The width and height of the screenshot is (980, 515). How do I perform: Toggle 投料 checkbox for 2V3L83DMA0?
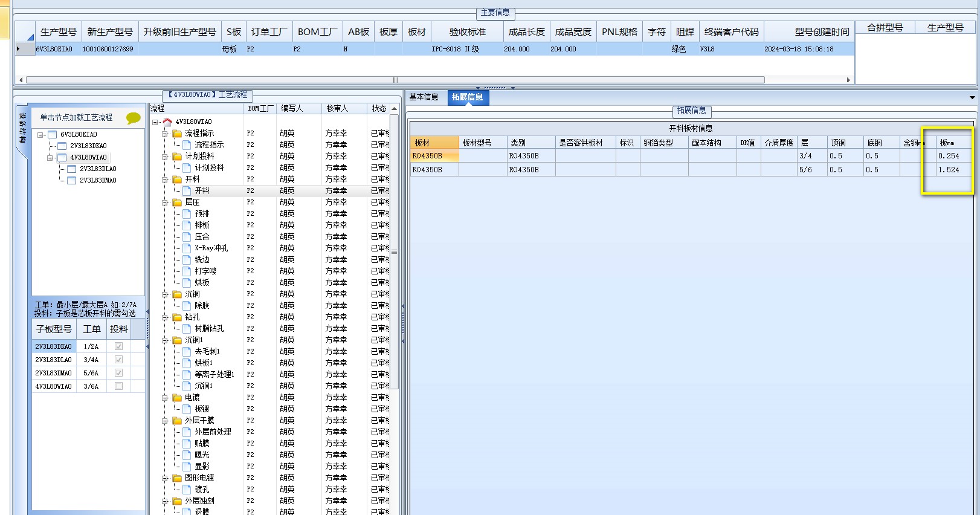point(118,373)
